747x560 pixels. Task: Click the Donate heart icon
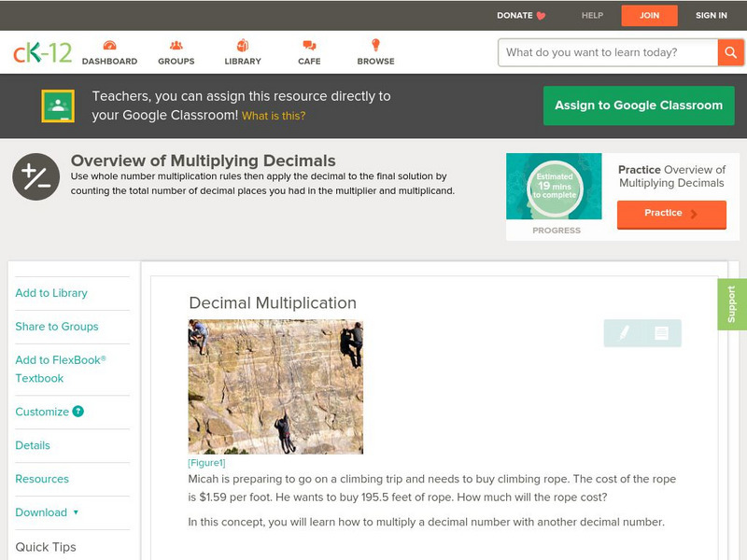click(541, 16)
